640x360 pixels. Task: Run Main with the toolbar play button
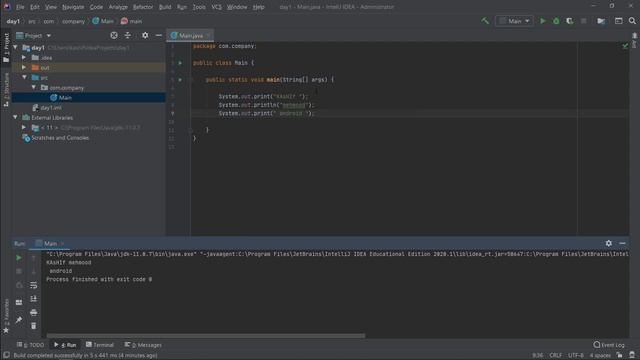pyautogui.click(x=543, y=21)
